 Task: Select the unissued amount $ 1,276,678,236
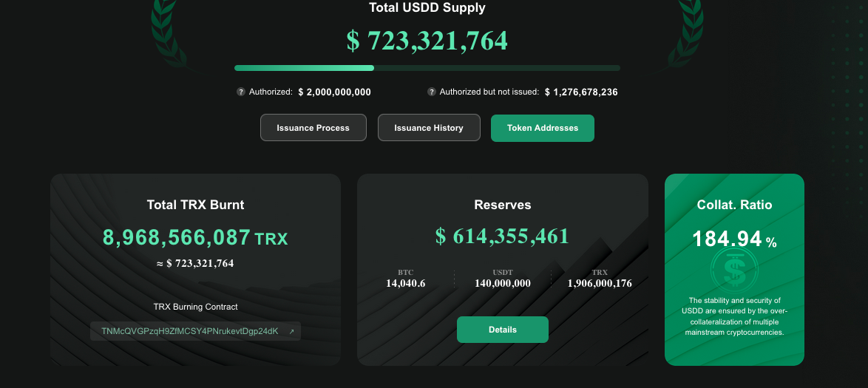(x=581, y=92)
